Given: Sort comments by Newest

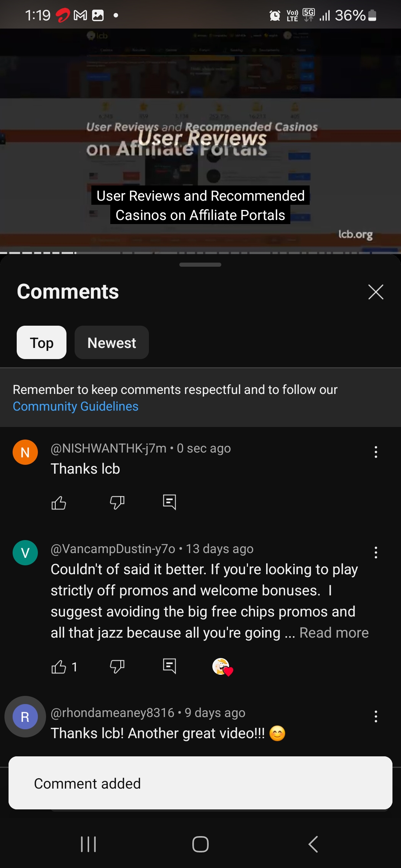Looking at the screenshot, I should tap(112, 342).
